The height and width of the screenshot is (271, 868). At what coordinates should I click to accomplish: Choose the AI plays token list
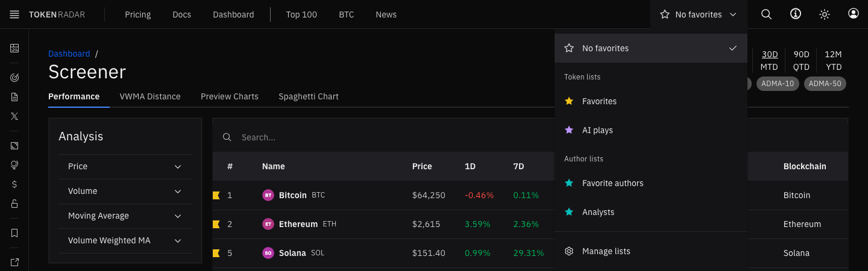coord(651,130)
